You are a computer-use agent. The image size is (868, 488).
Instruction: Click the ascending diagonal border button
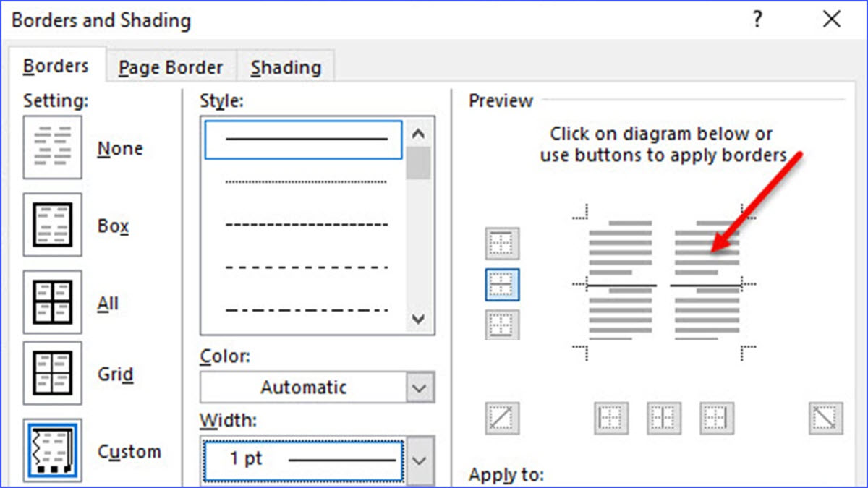(x=502, y=418)
